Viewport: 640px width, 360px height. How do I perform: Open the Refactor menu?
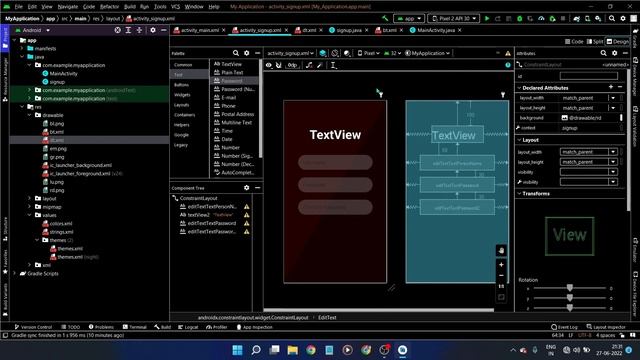[x=109, y=7]
